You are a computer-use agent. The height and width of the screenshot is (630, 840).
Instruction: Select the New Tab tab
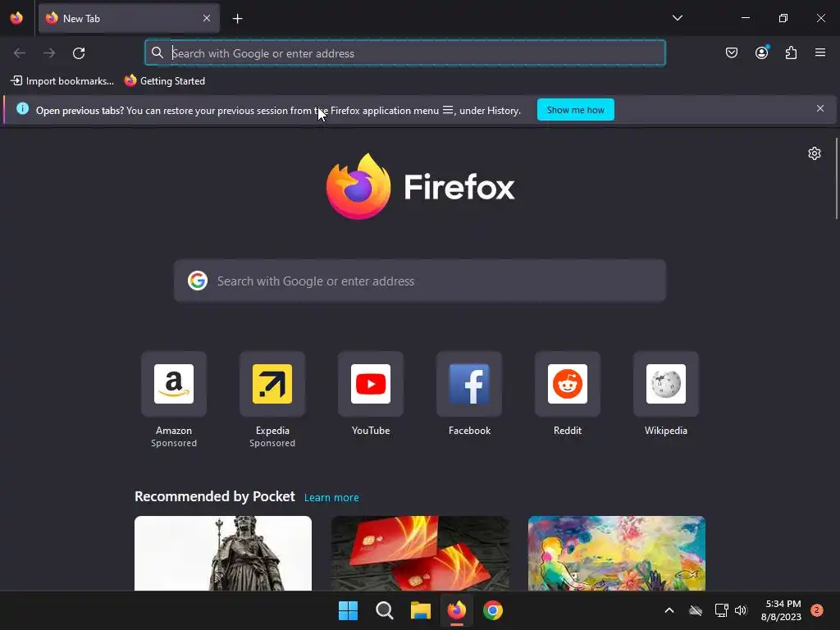129,18
